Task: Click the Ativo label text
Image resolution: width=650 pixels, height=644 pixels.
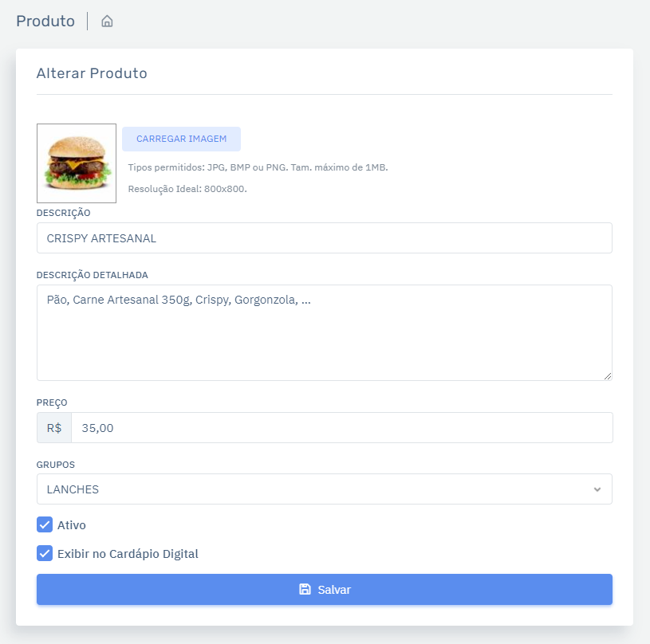Action: (72, 525)
